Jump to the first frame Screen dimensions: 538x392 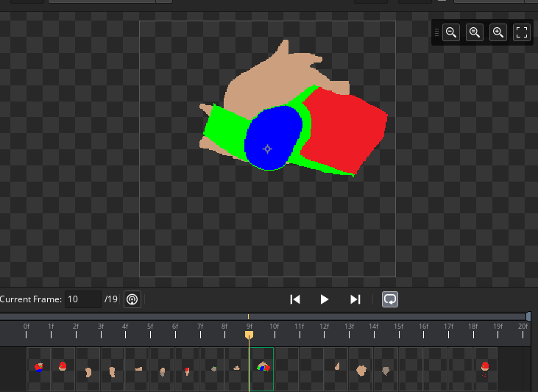[295, 299]
